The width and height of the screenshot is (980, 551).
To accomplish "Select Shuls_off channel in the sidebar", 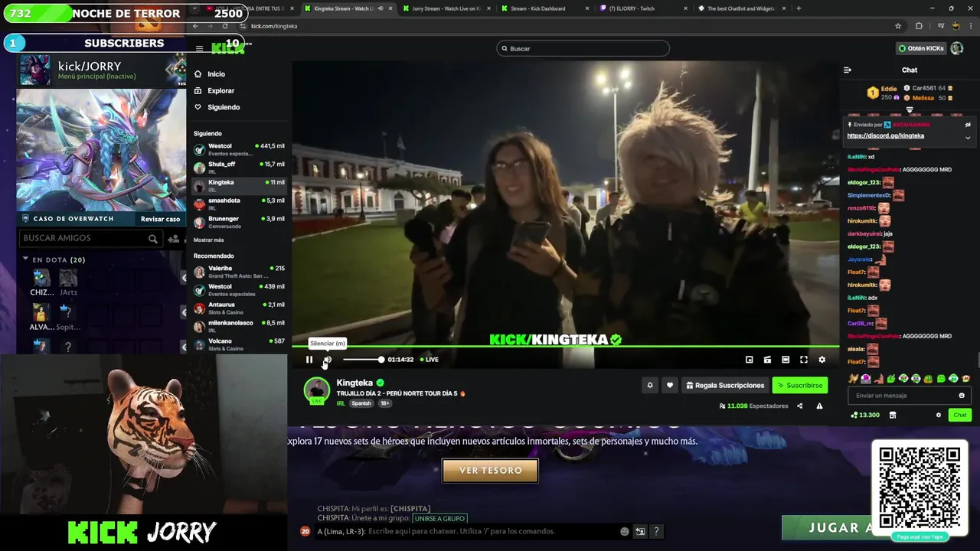I will click(239, 168).
